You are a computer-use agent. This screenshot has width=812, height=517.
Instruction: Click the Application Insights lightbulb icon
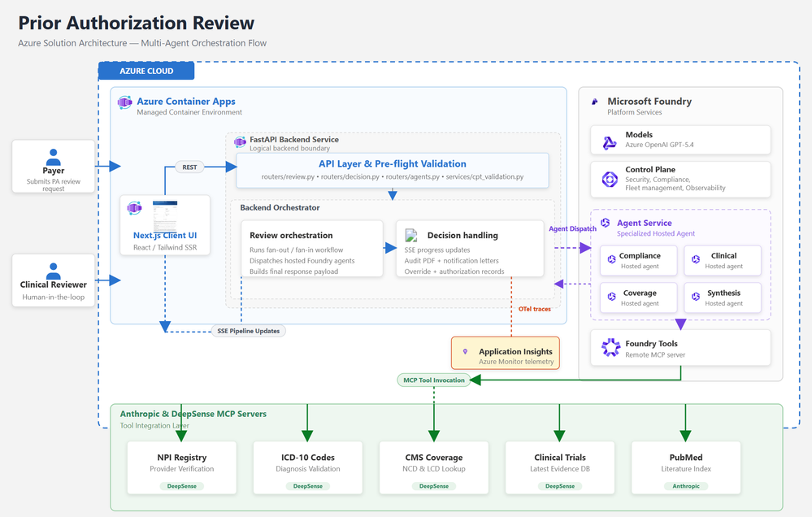point(465,351)
